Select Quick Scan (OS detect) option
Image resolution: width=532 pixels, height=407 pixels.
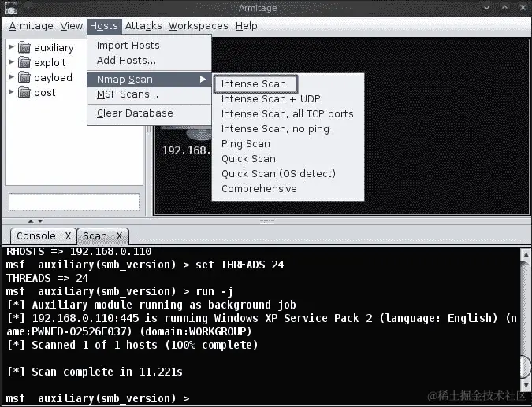288,173
